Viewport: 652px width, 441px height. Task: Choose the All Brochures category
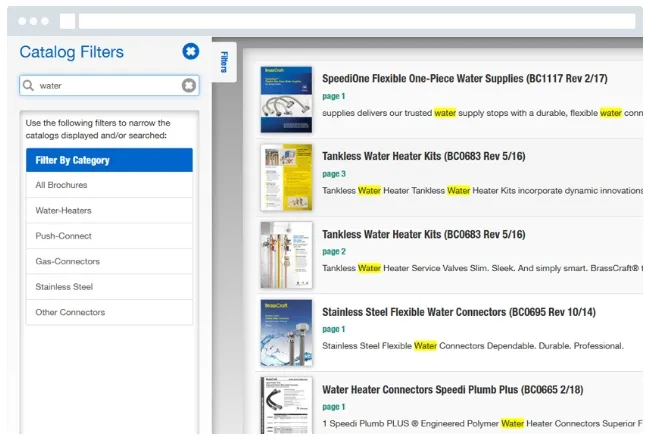109,185
